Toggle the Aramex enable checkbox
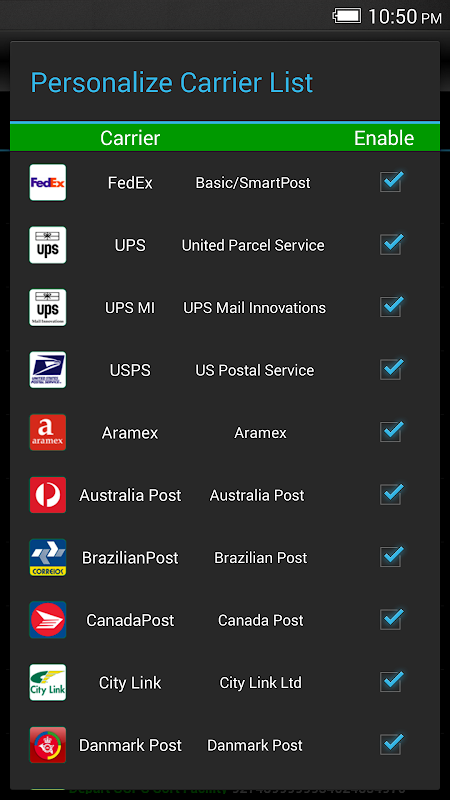 [x=391, y=432]
